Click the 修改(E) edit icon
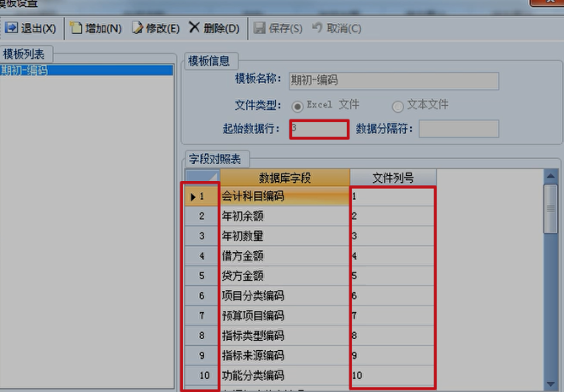Screen dimensions: 564x392 coord(138,28)
